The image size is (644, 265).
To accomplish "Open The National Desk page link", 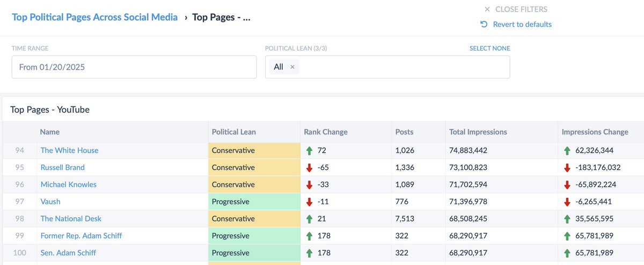I will 71,219.
